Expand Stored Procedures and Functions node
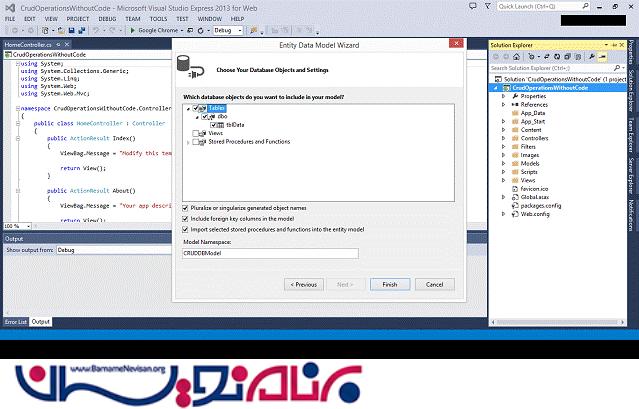Screen dimensions: 639x409 tap(187, 142)
